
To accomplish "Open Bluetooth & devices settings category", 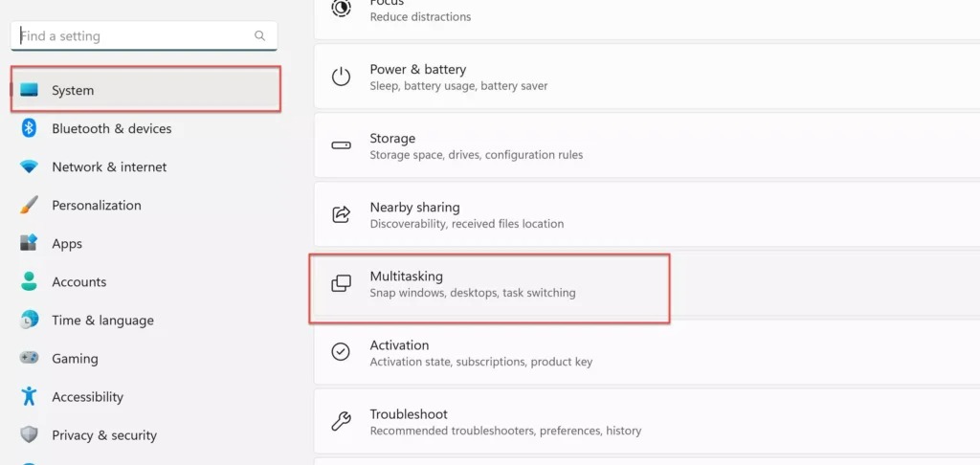I will tap(111, 128).
